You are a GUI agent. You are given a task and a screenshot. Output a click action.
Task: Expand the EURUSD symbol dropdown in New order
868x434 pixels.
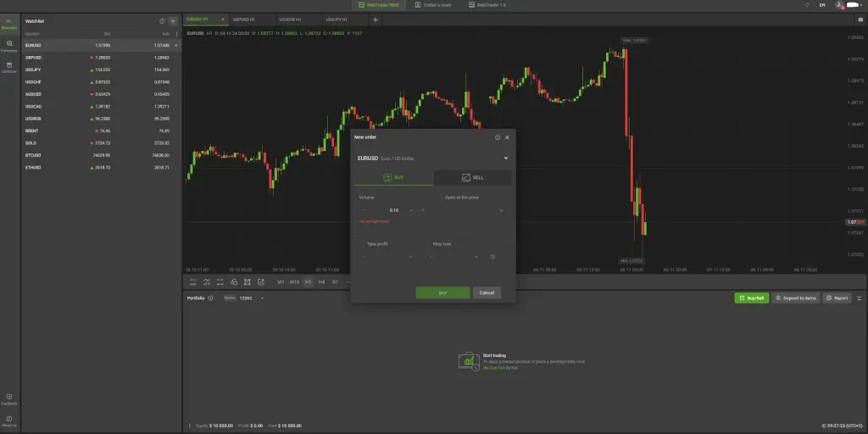pyautogui.click(x=505, y=159)
